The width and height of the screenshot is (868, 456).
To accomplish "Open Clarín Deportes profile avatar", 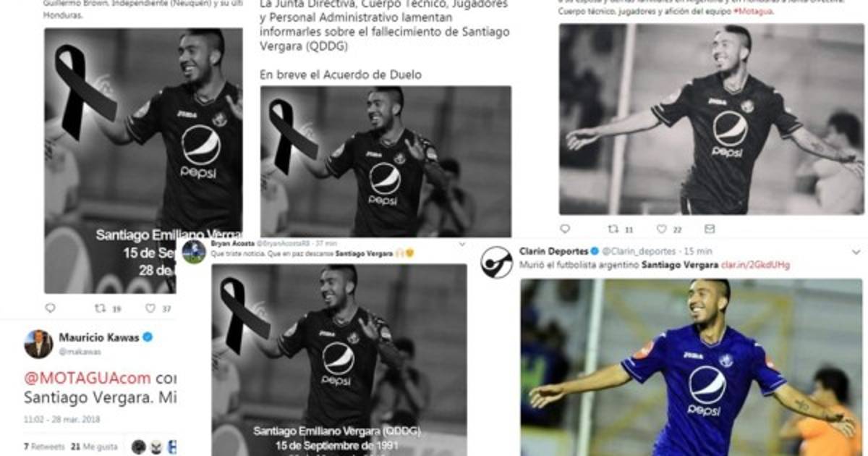I will pyautogui.click(x=497, y=262).
